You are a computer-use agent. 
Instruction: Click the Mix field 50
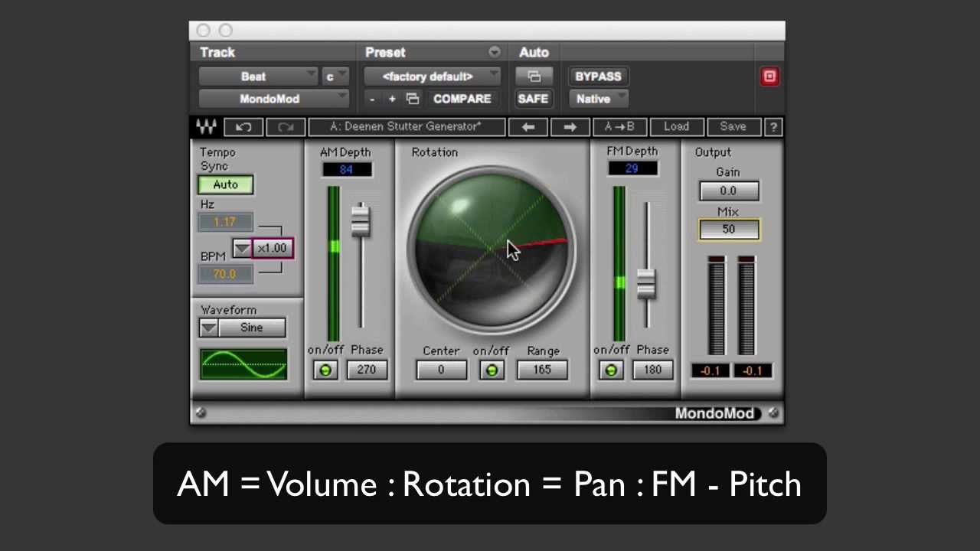click(x=728, y=230)
